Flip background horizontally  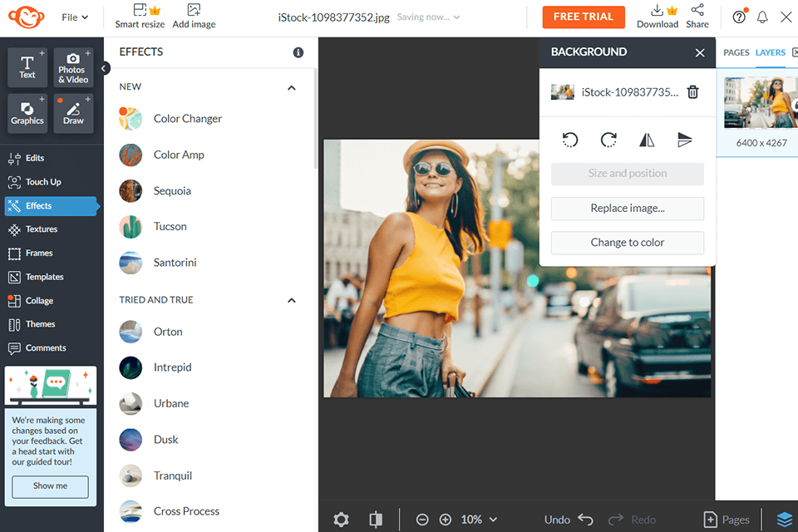(647, 140)
